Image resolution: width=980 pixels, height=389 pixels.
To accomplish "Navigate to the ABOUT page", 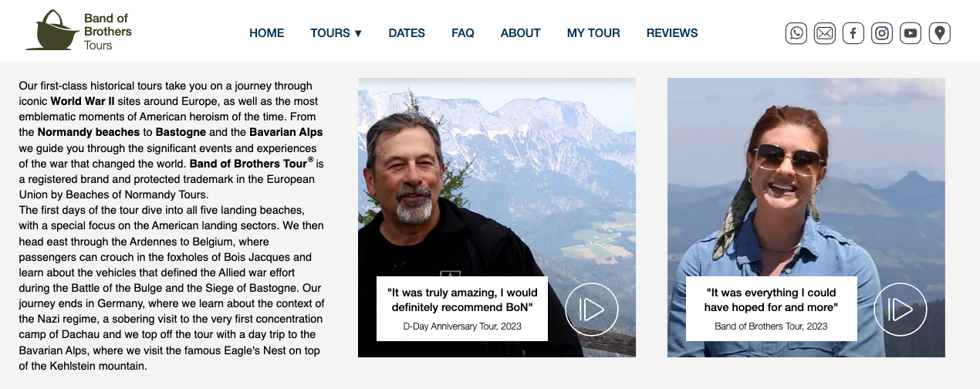I will click(x=521, y=33).
